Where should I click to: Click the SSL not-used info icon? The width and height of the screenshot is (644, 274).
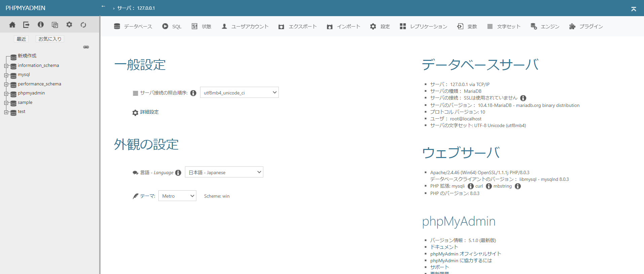[523, 98]
